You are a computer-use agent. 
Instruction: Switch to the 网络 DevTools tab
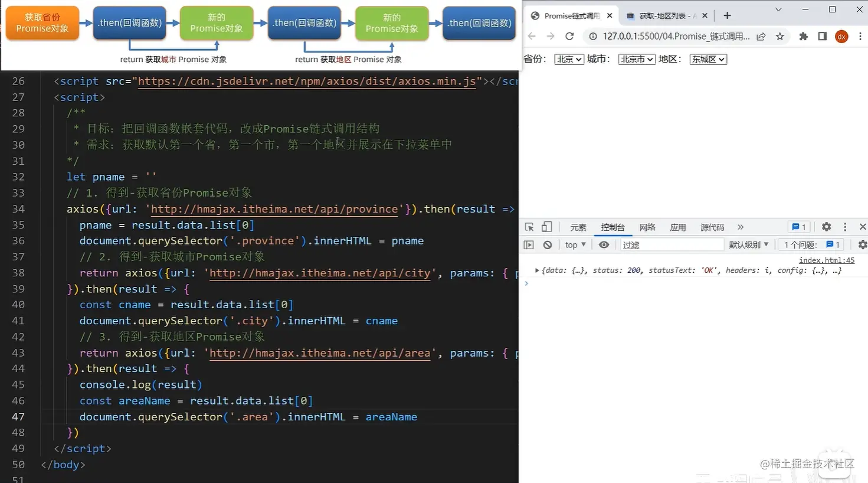[647, 227]
